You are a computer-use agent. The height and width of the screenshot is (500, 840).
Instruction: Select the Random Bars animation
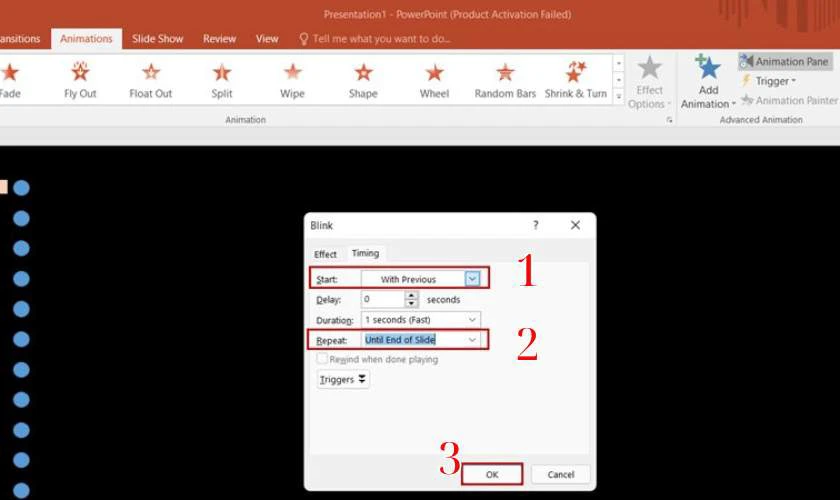[x=505, y=80]
